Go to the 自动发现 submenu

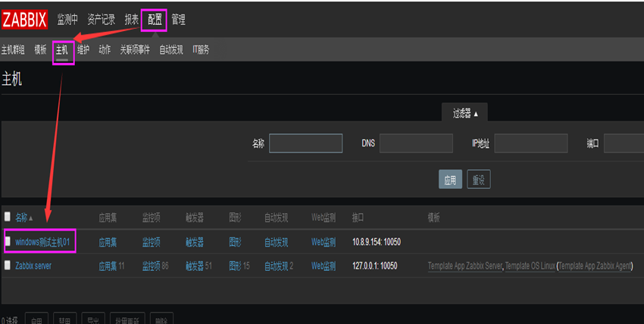click(x=171, y=50)
